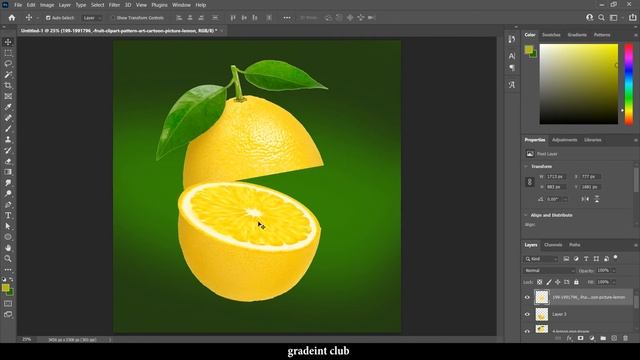Collapse the Transform section

coord(526,167)
